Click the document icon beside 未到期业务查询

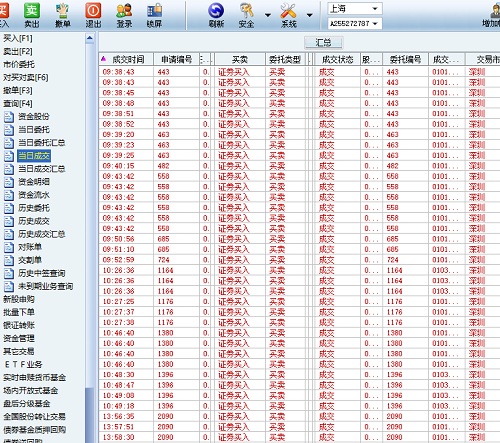pyautogui.click(x=9, y=286)
